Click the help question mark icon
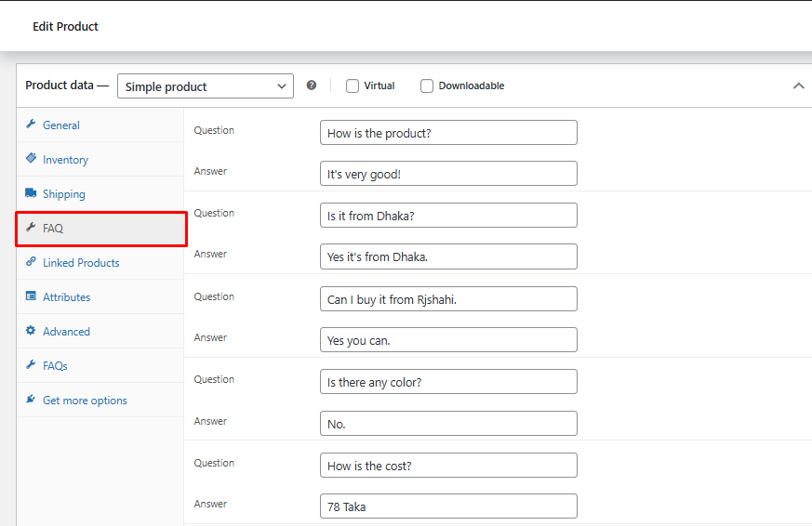 click(312, 85)
